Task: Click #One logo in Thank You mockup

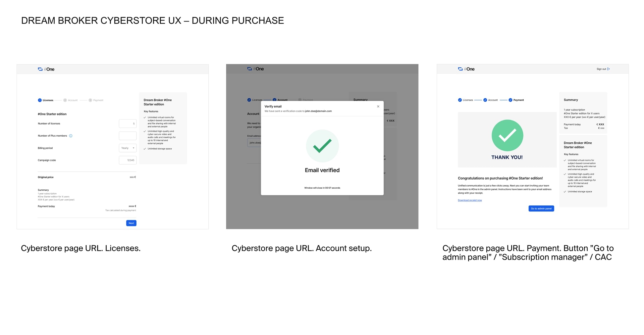Action: point(466,69)
